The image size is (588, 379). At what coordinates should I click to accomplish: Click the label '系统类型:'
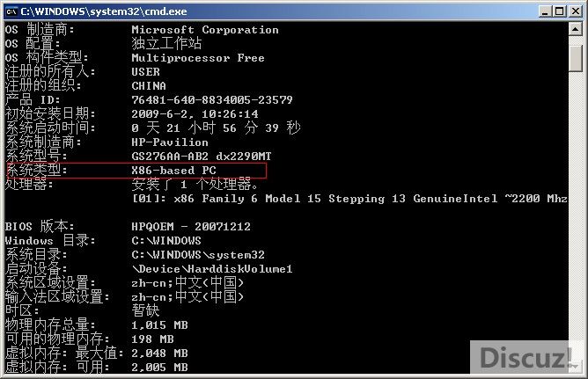coord(36,171)
